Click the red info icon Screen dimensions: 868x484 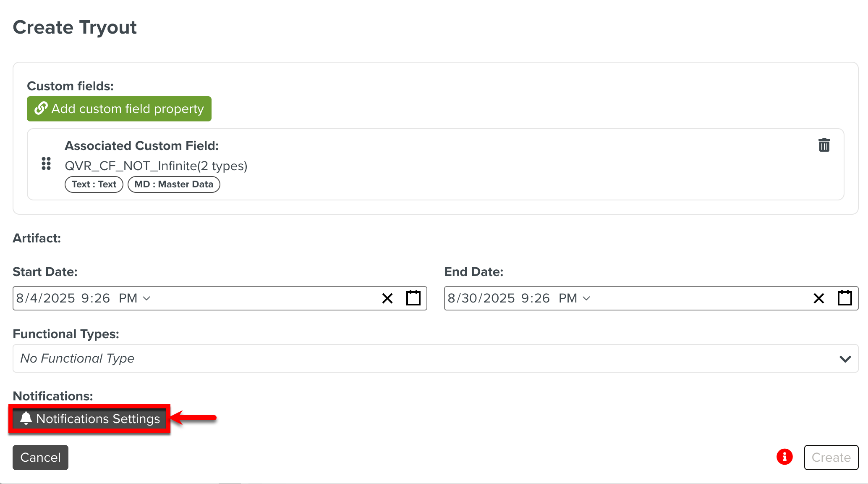click(x=784, y=457)
